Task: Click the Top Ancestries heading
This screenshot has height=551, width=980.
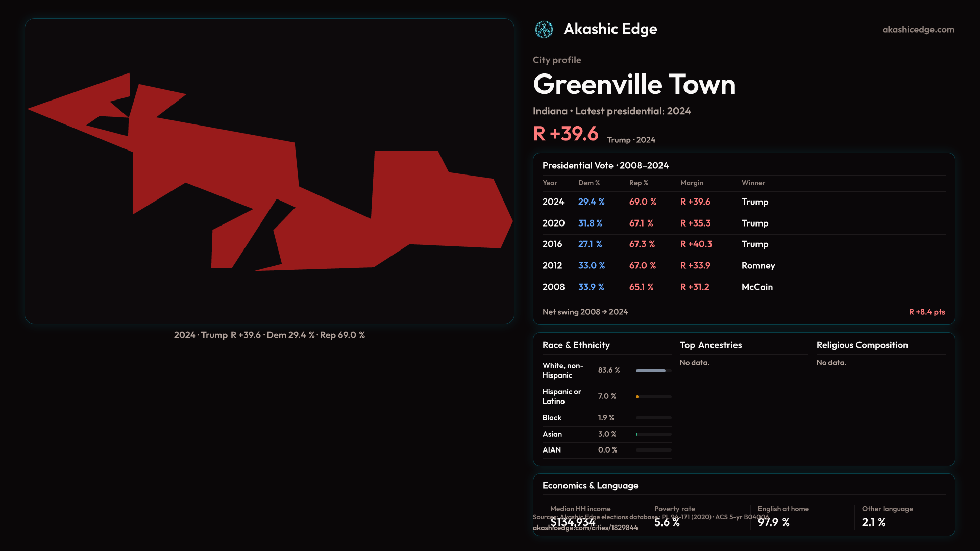Action: coord(710,345)
